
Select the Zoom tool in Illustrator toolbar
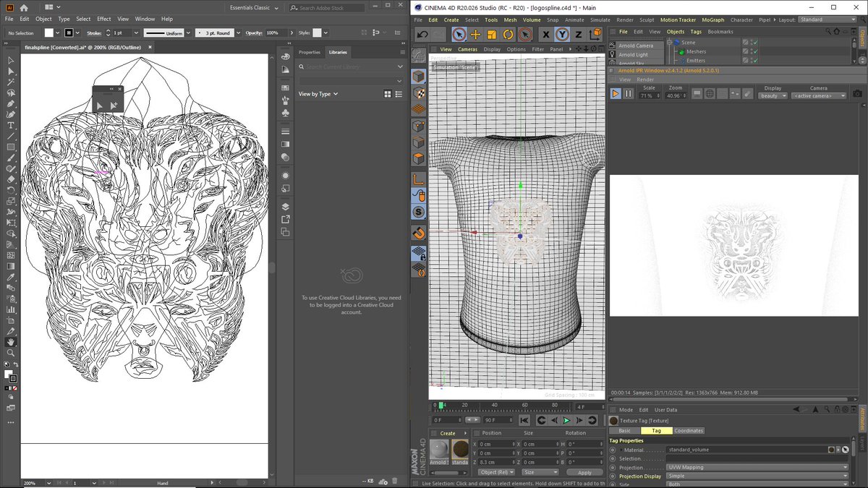11,353
